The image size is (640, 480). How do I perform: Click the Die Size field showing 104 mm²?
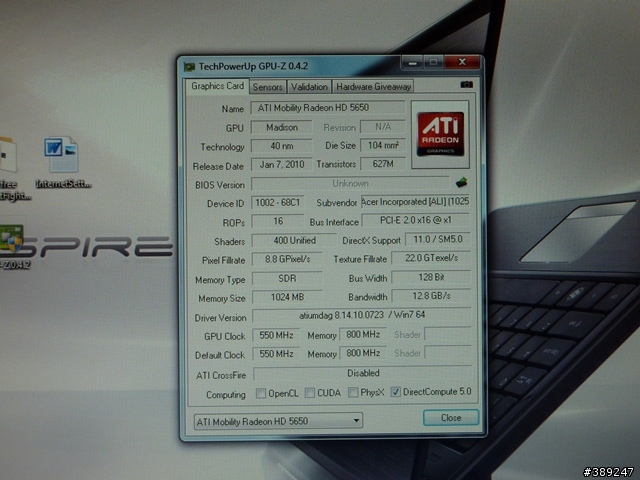[383, 145]
